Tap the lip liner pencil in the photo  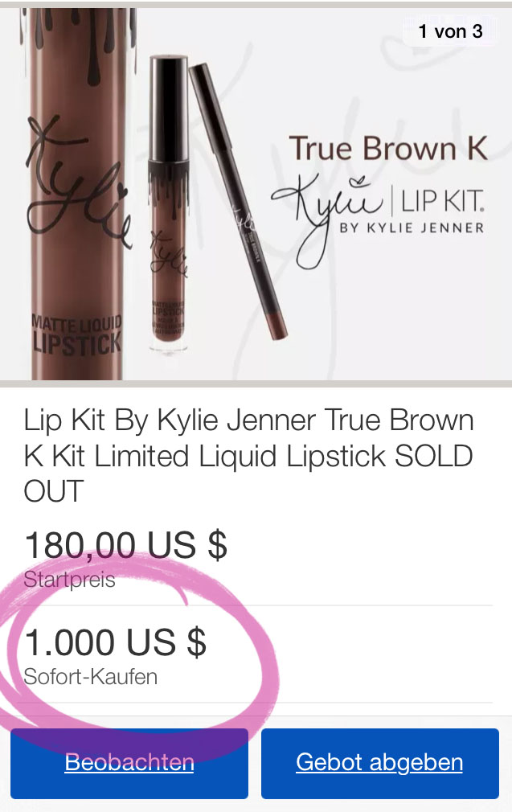(238, 202)
